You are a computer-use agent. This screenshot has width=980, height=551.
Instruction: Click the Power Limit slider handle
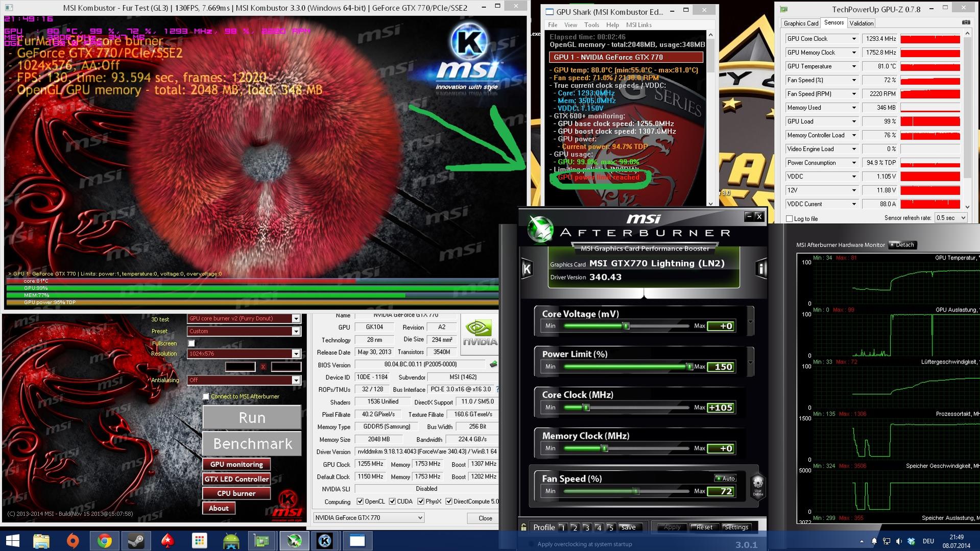pos(689,367)
